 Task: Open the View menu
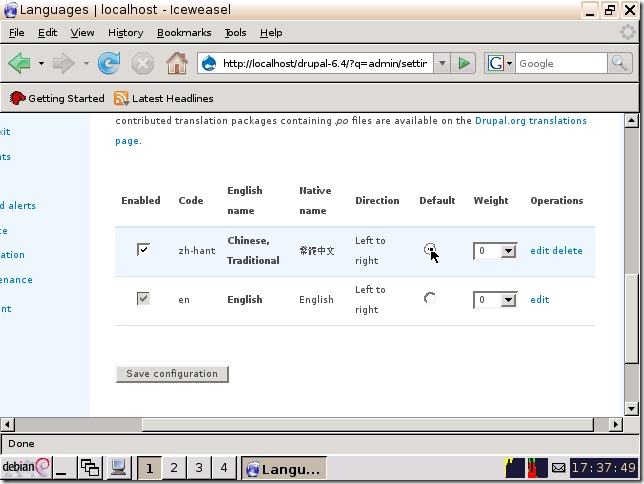(82, 32)
